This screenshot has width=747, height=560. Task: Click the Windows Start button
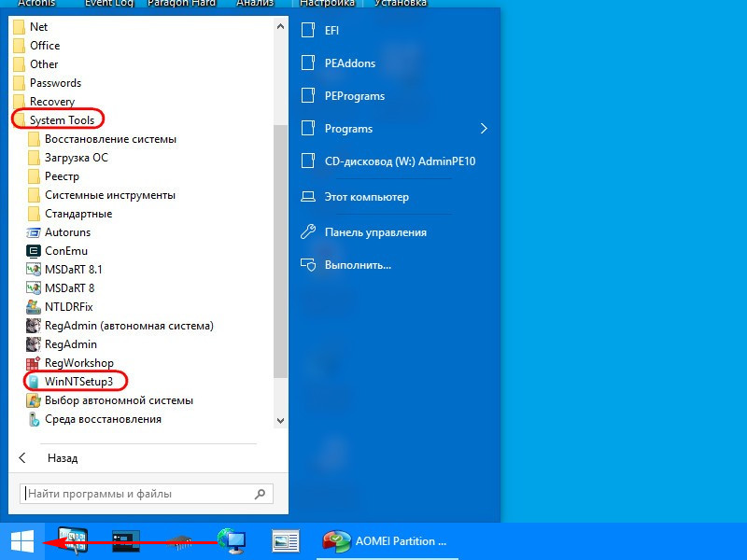(x=22, y=541)
